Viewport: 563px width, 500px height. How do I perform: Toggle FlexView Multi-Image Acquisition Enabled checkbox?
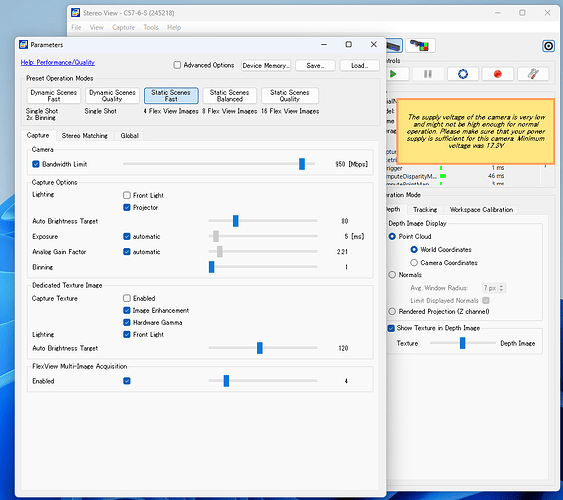click(x=127, y=381)
